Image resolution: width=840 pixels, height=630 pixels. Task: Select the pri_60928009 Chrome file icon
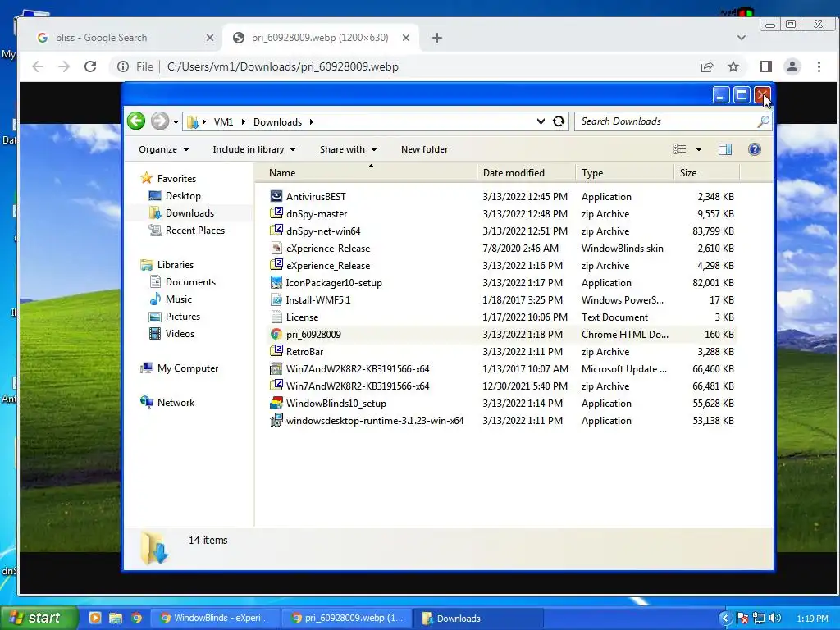[276, 335]
